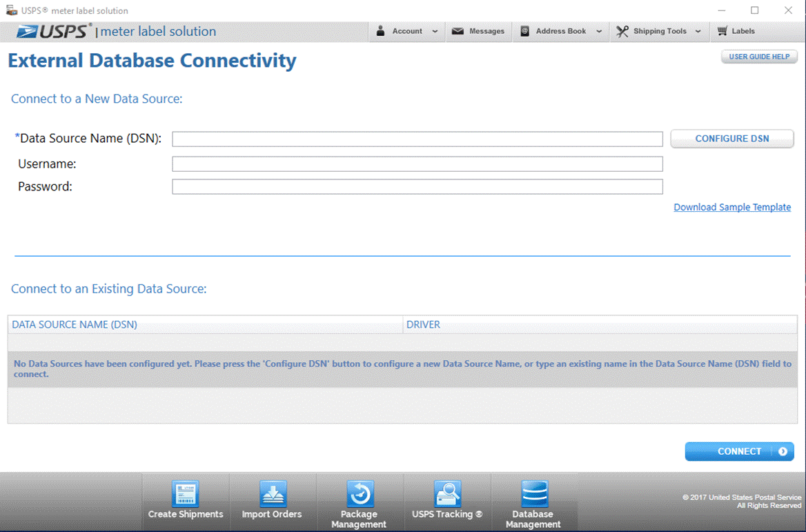Open the Package Management icon
Viewport: 806px width, 532px height.
point(360,494)
